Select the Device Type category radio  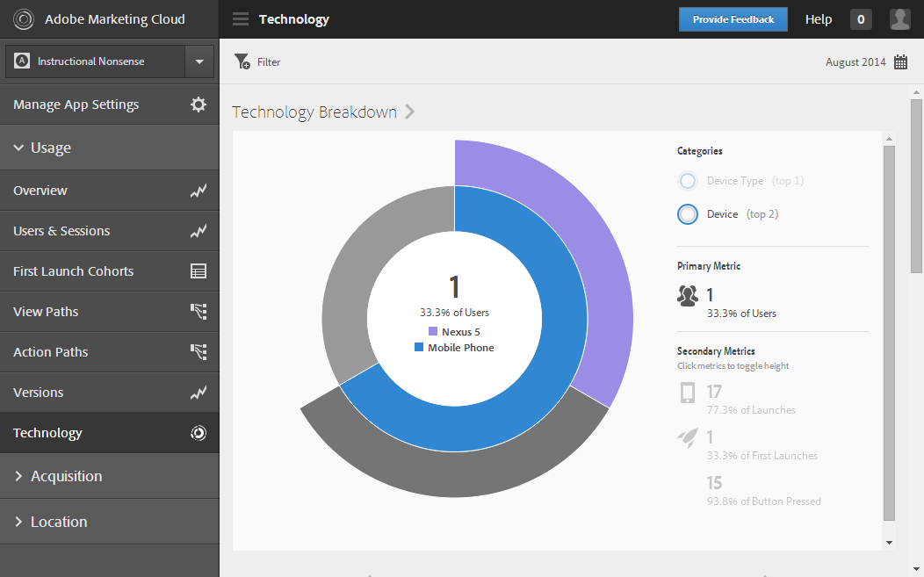(x=688, y=181)
